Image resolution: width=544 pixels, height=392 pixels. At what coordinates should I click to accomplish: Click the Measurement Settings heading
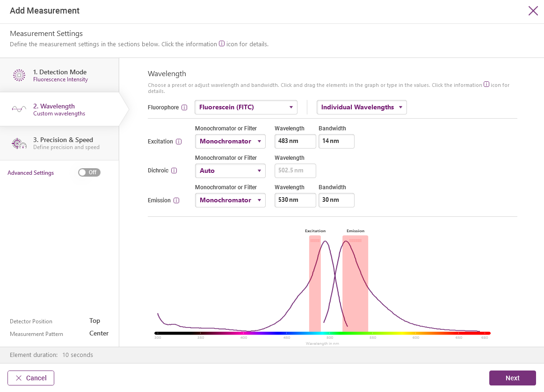click(46, 33)
